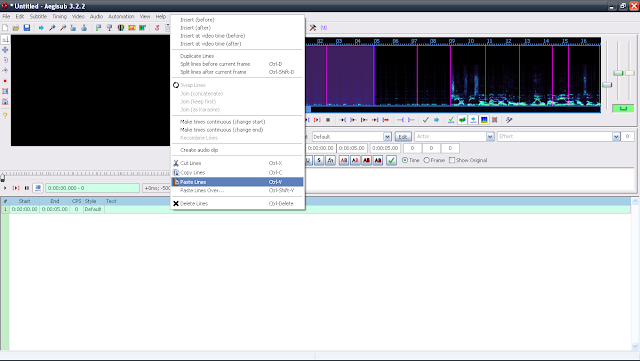
Task: Toggle auto-commit audio changes button
Action: (x=451, y=120)
